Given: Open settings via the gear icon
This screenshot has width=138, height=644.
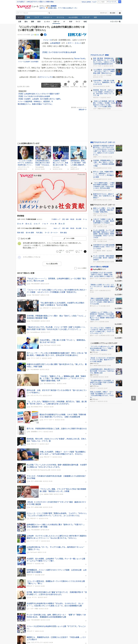Looking at the screenshot, I should click(x=120, y=13).
